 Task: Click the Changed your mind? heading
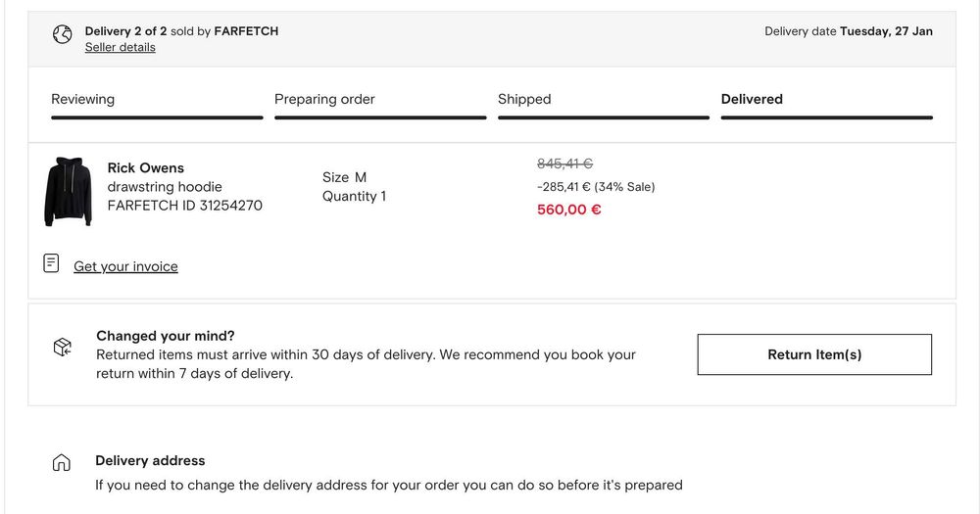(x=165, y=336)
